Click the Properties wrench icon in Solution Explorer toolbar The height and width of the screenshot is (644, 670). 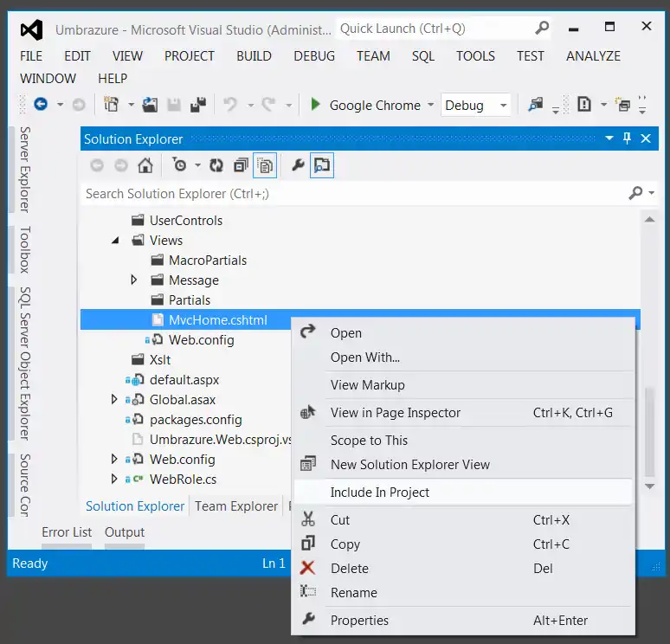click(298, 165)
